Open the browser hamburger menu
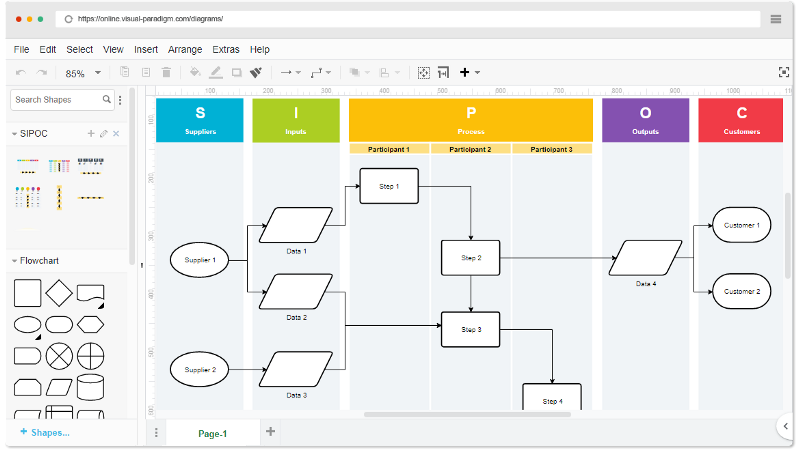 click(x=776, y=19)
